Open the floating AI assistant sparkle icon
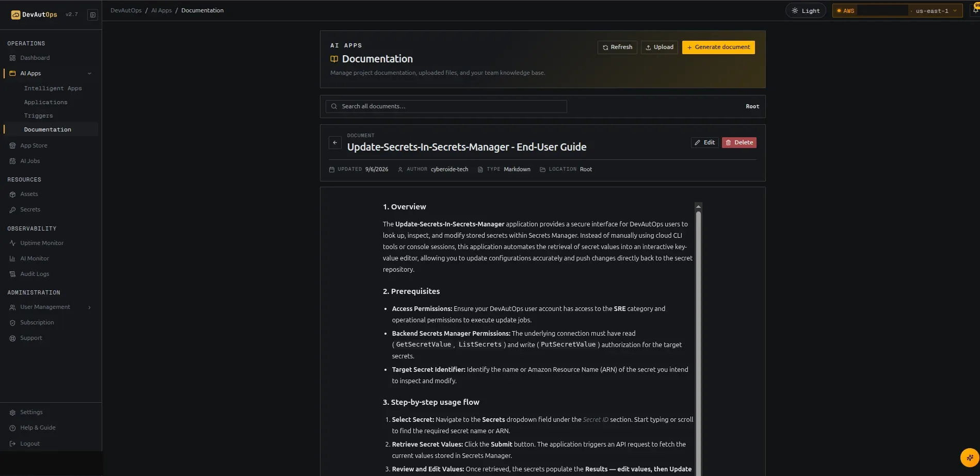This screenshot has width=980, height=476. coord(970,457)
